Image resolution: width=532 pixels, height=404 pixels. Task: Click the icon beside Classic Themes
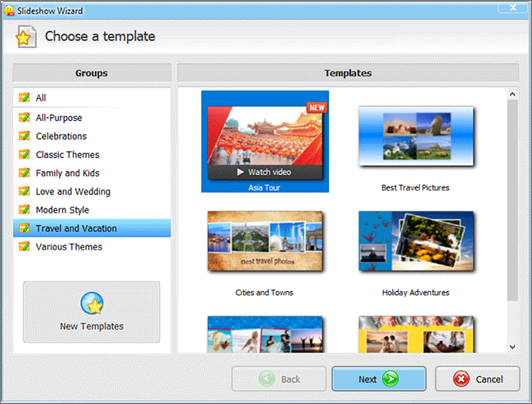[24, 155]
